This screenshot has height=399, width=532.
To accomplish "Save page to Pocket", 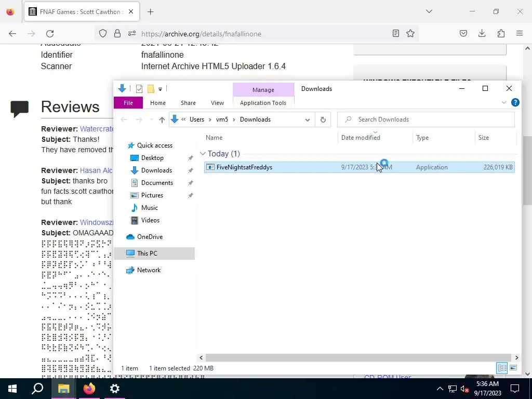I will 463,33.
